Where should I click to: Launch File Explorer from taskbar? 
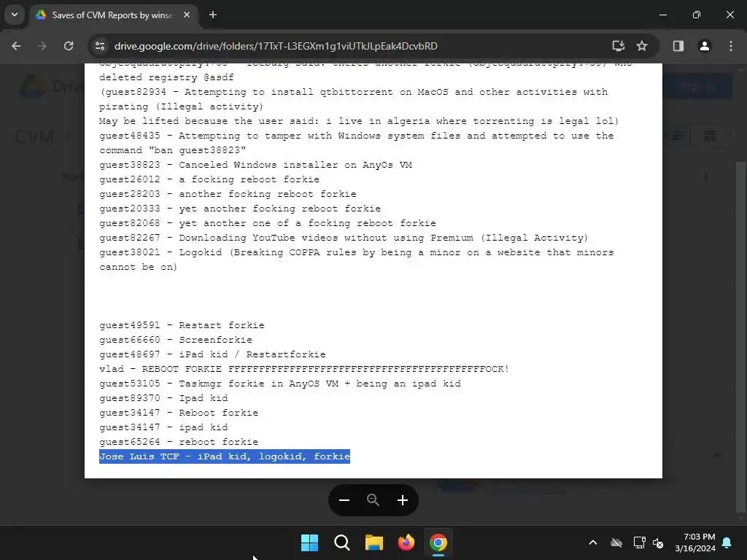point(374,542)
